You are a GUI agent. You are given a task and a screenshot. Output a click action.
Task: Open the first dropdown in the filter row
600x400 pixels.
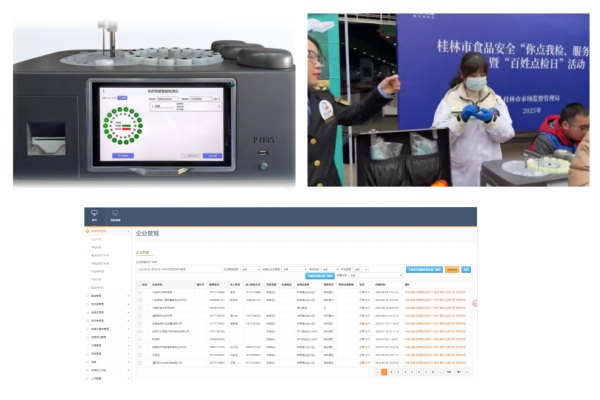pos(249,269)
